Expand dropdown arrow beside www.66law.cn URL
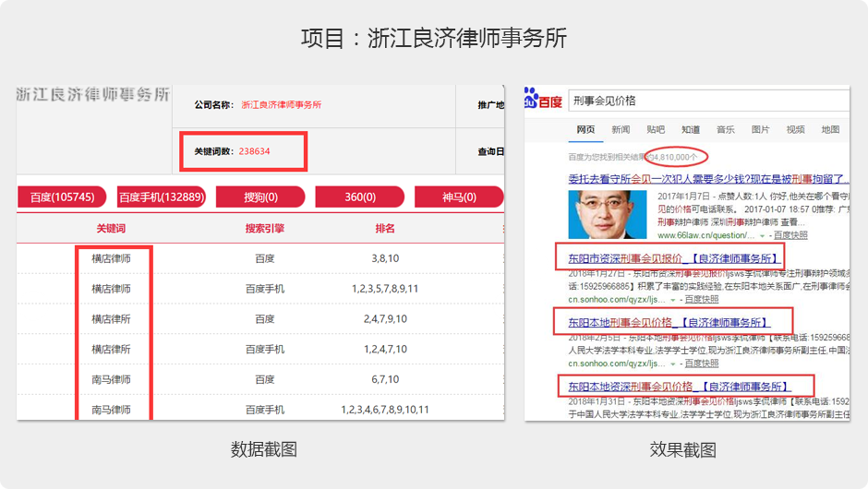The height and width of the screenshot is (489, 868). pos(762,235)
